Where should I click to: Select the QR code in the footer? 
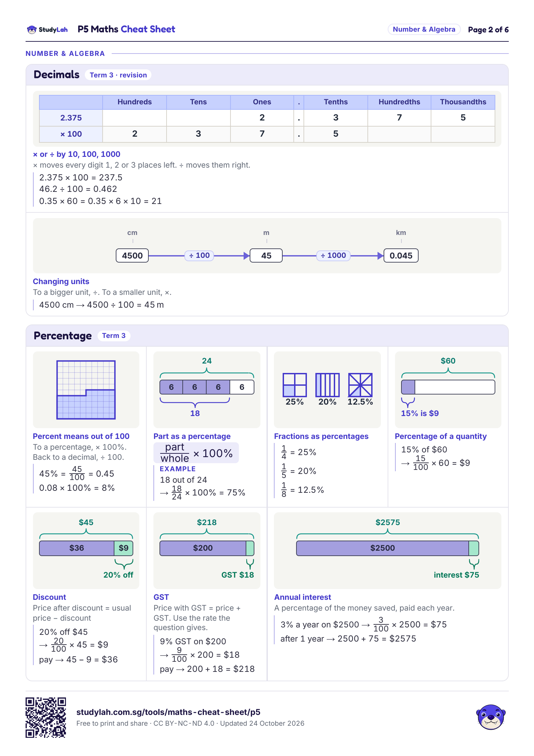pos(46,718)
